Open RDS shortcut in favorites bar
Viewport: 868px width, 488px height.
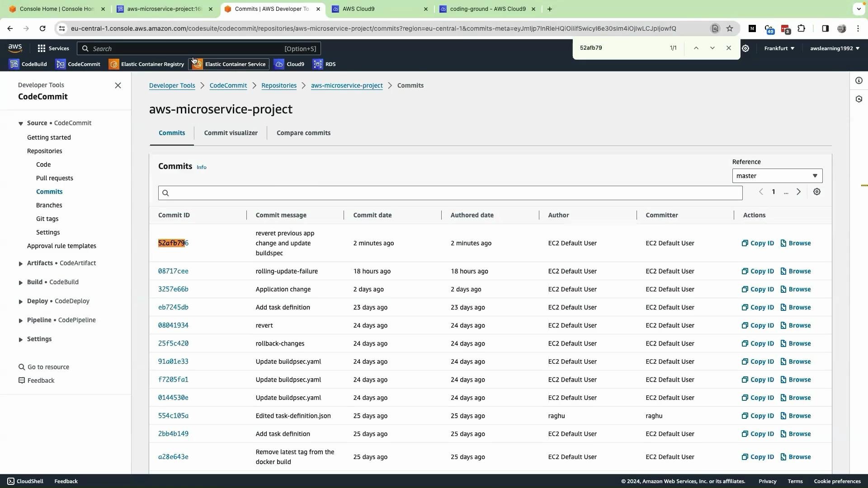pyautogui.click(x=325, y=64)
